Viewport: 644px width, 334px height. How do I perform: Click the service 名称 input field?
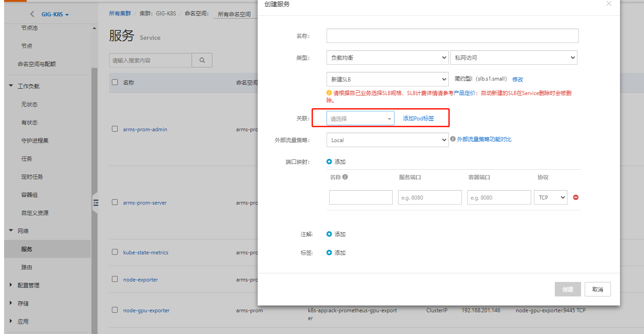point(452,36)
